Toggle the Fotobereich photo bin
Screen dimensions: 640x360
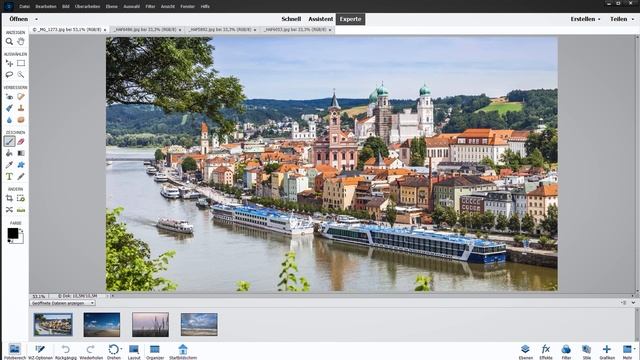[15, 351]
